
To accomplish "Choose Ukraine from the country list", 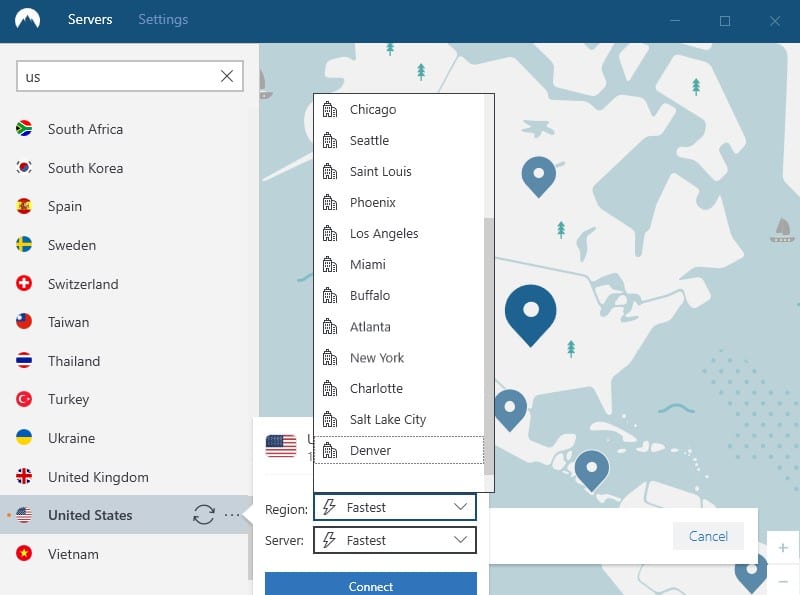I will (x=71, y=438).
